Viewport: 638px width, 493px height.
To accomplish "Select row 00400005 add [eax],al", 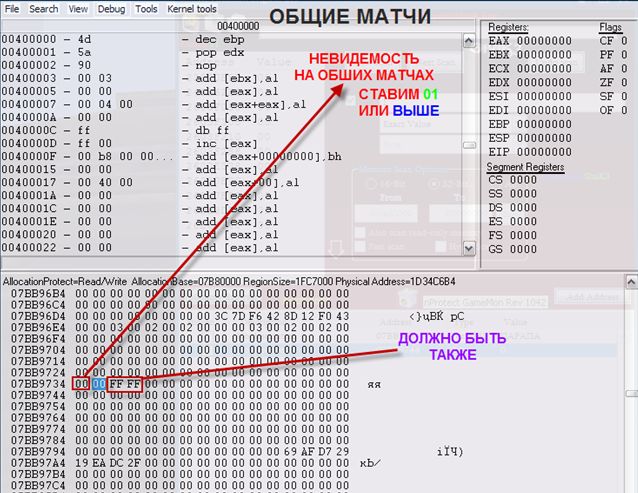I will tap(232, 92).
